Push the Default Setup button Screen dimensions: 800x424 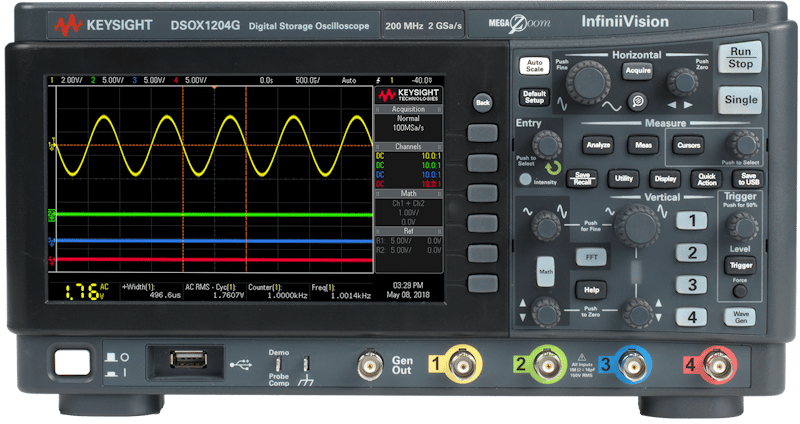click(534, 97)
